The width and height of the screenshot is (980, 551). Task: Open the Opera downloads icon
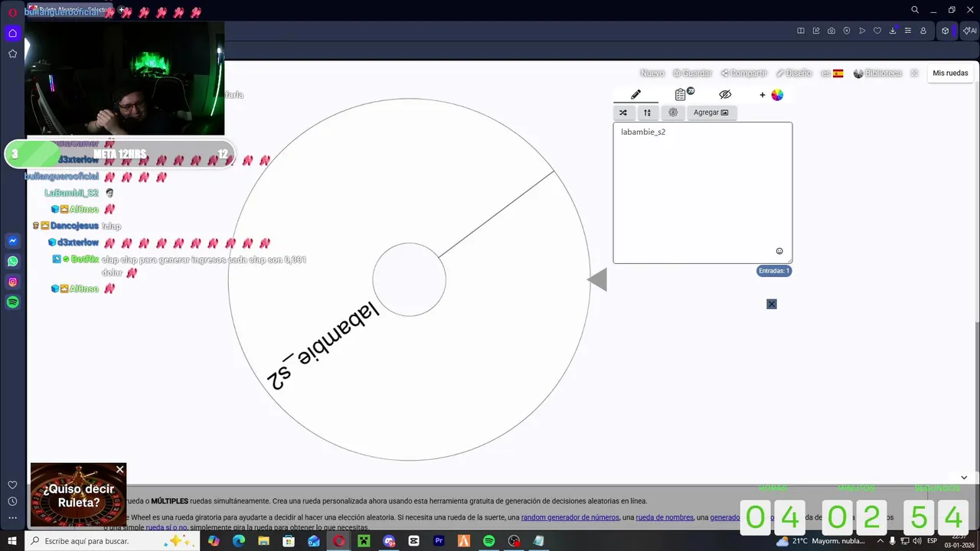[x=893, y=31]
